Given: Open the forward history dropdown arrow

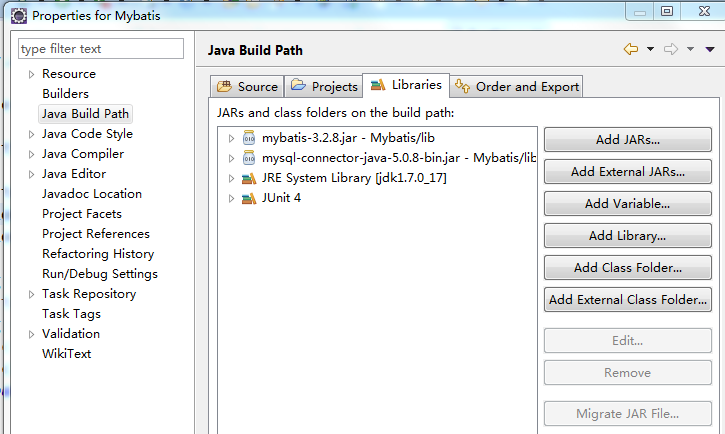Looking at the screenshot, I should [x=690, y=49].
